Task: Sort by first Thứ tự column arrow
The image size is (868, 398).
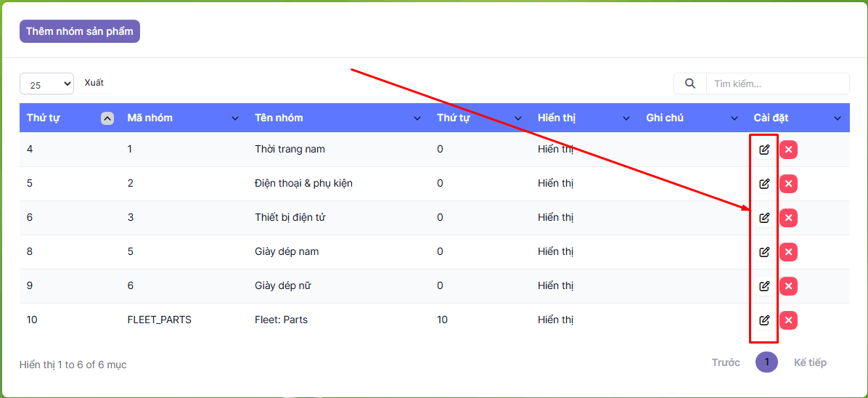Action: point(107,118)
